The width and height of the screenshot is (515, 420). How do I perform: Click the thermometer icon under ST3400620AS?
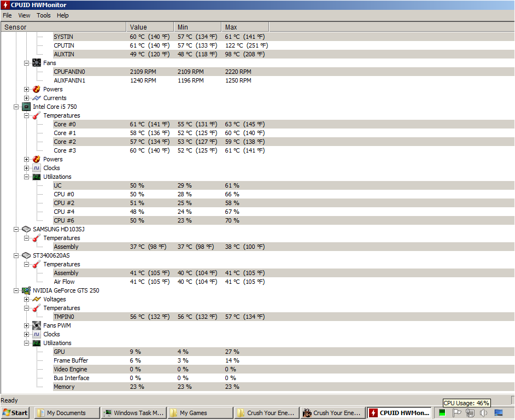[37, 264]
